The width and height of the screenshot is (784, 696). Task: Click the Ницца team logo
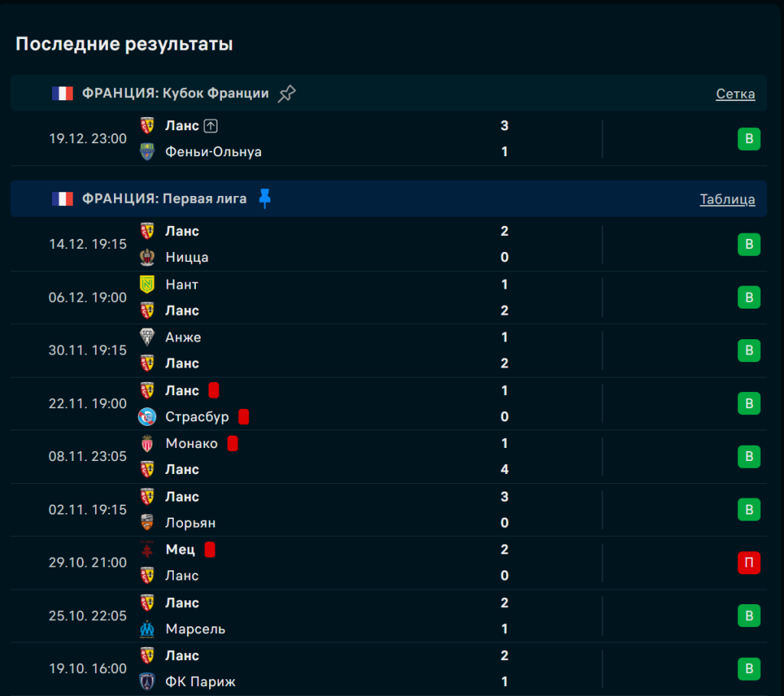coord(147,257)
